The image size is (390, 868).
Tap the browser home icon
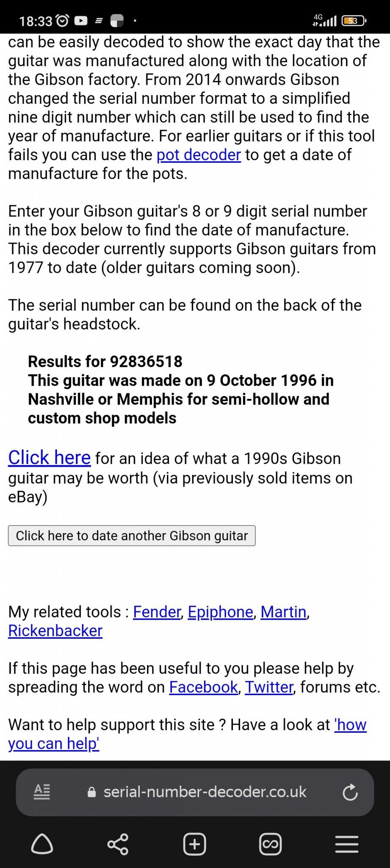click(42, 844)
